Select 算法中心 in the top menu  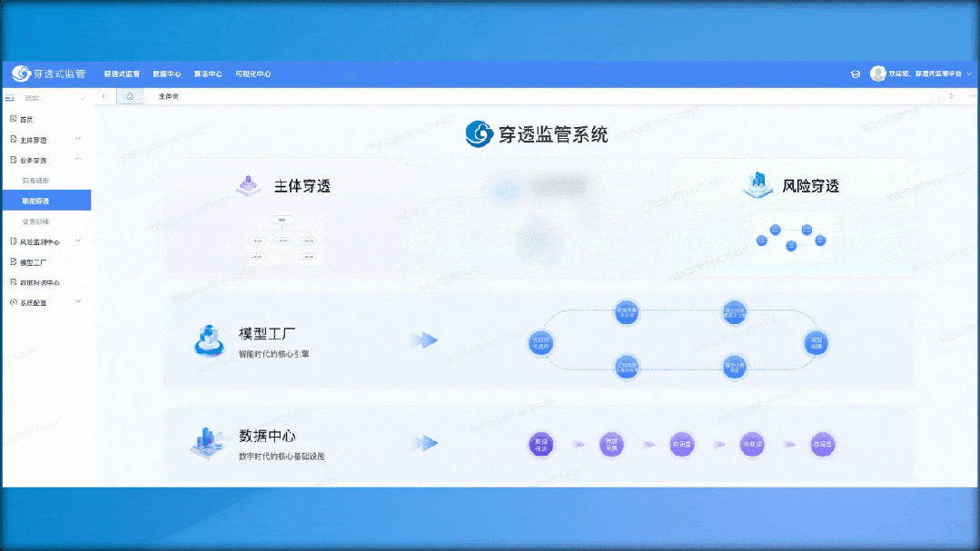coord(208,74)
